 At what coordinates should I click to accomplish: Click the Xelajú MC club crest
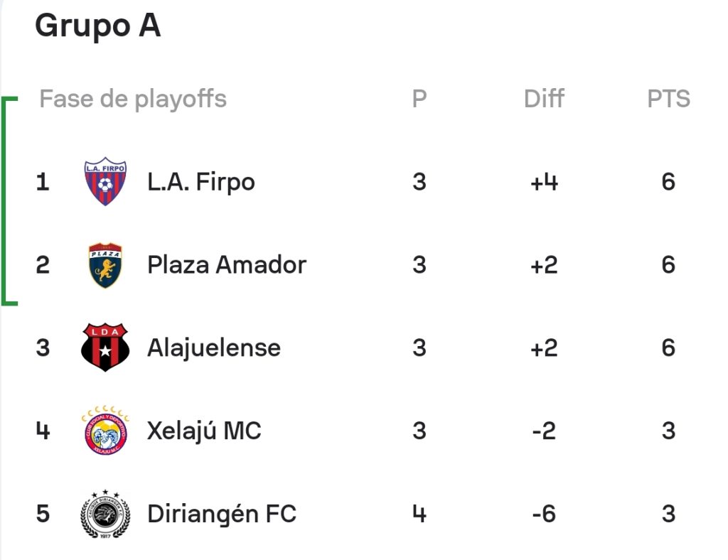pos(105,430)
